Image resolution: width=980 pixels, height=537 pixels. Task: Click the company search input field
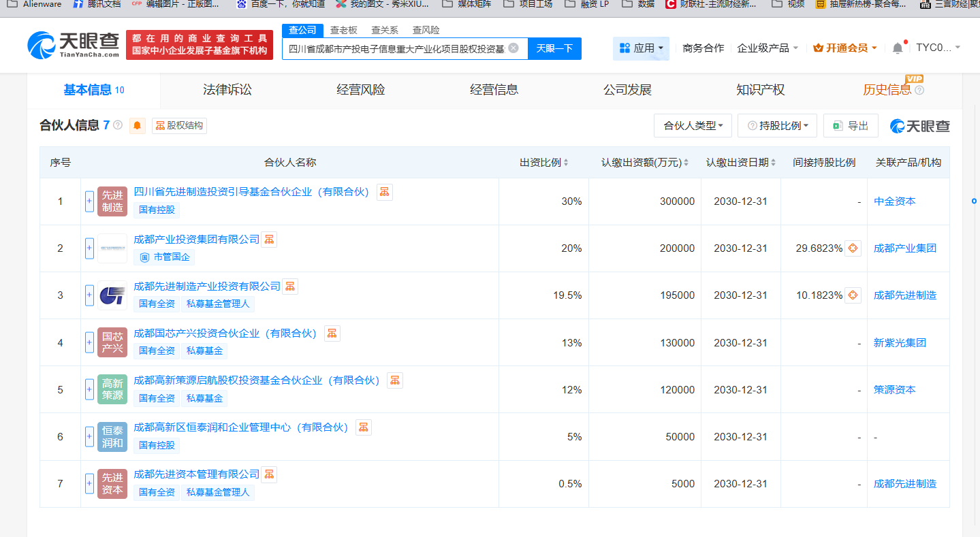(x=396, y=48)
